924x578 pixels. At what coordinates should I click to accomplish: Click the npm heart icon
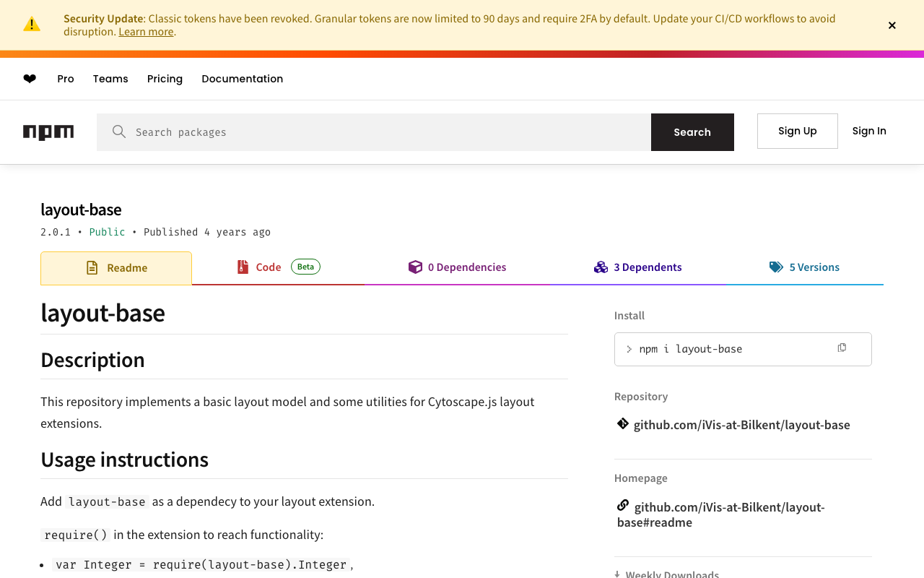click(30, 79)
